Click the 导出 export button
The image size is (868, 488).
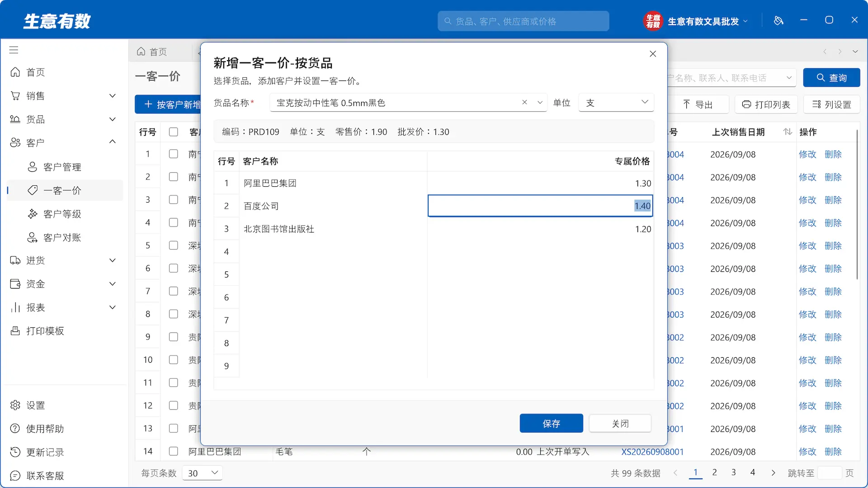pos(698,104)
